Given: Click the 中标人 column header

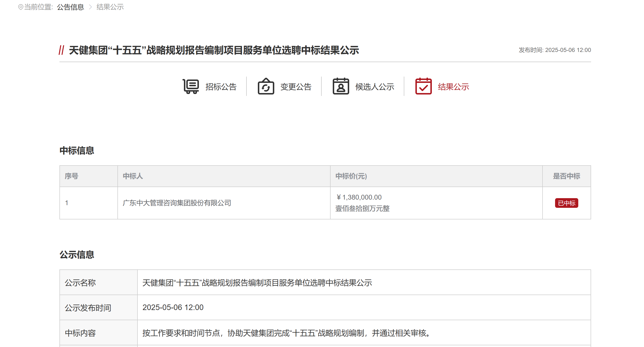Looking at the screenshot, I should (133, 176).
